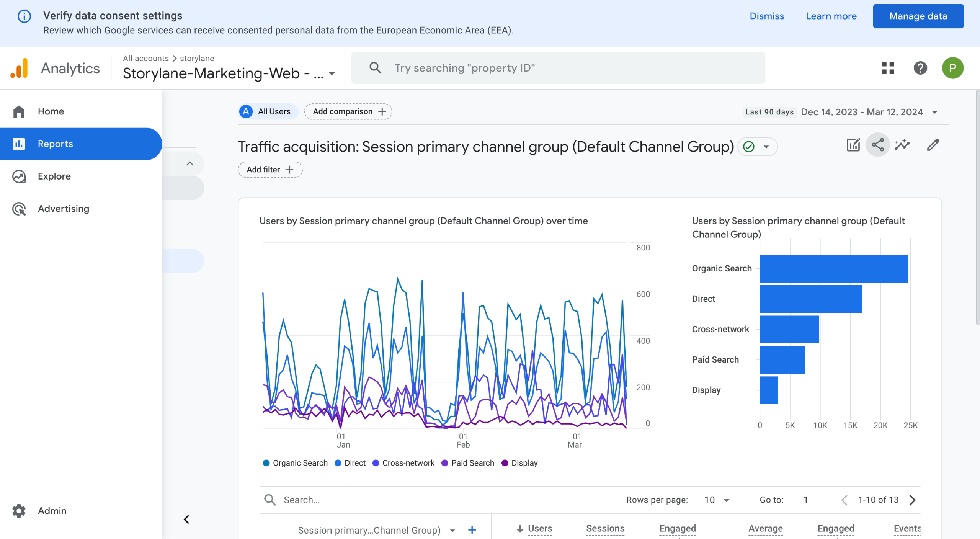
Task: Click Add comparison button
Action: coord(348,111)
